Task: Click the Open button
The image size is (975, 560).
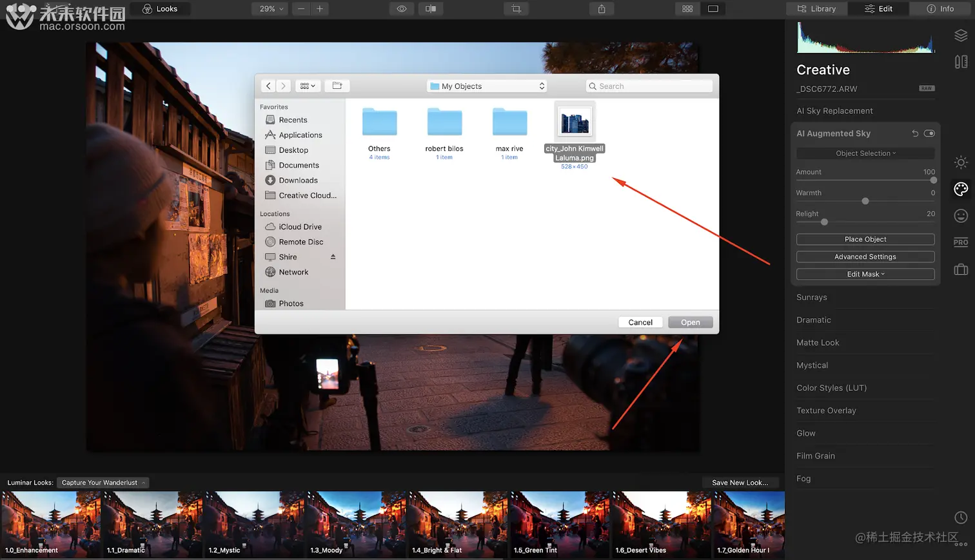Action: (690, 322)
